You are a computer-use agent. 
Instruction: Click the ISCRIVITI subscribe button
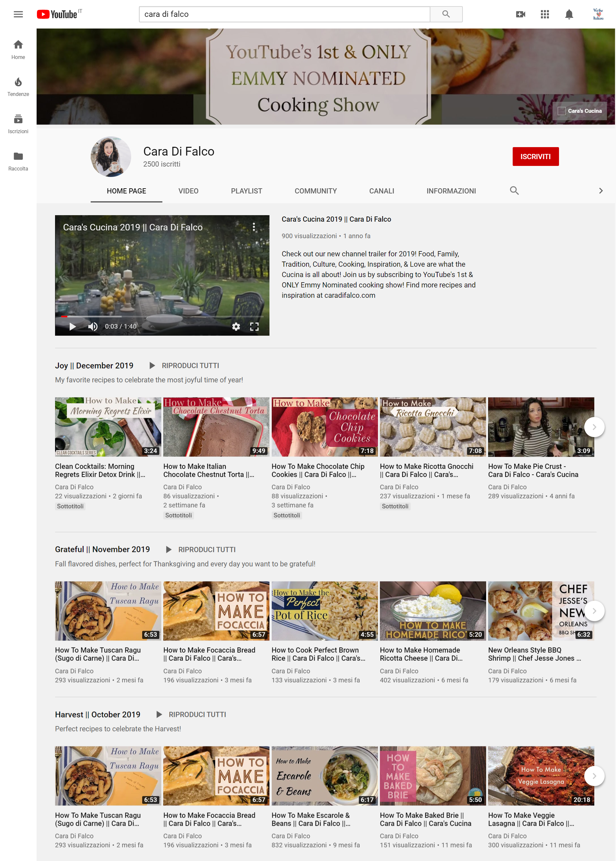535,156
